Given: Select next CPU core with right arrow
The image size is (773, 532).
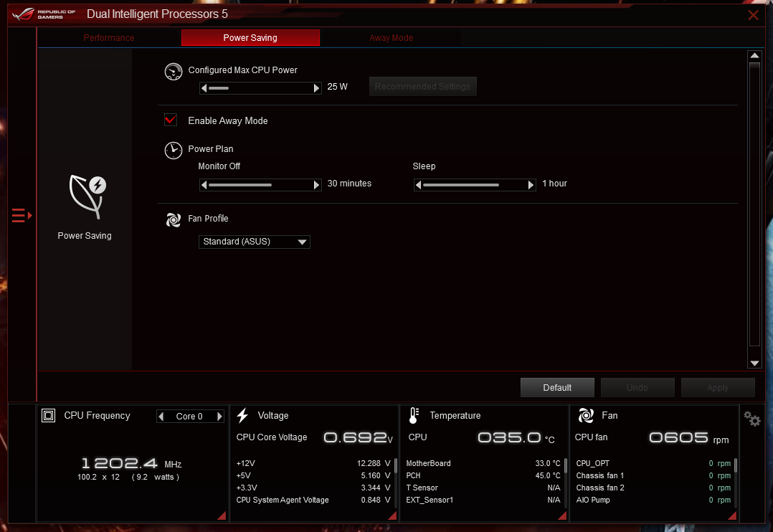Looking at the screenshot, I should click(x=219, y=417).
